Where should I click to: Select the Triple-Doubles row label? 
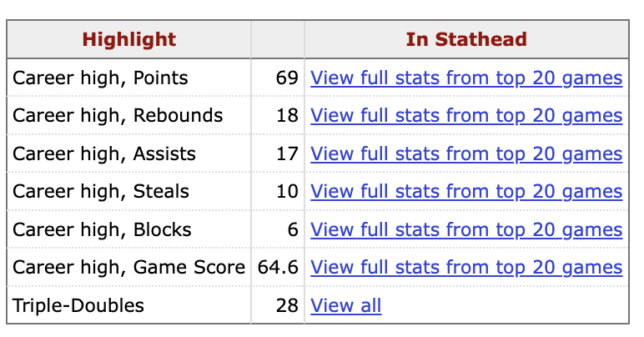(x=78, y=306)
